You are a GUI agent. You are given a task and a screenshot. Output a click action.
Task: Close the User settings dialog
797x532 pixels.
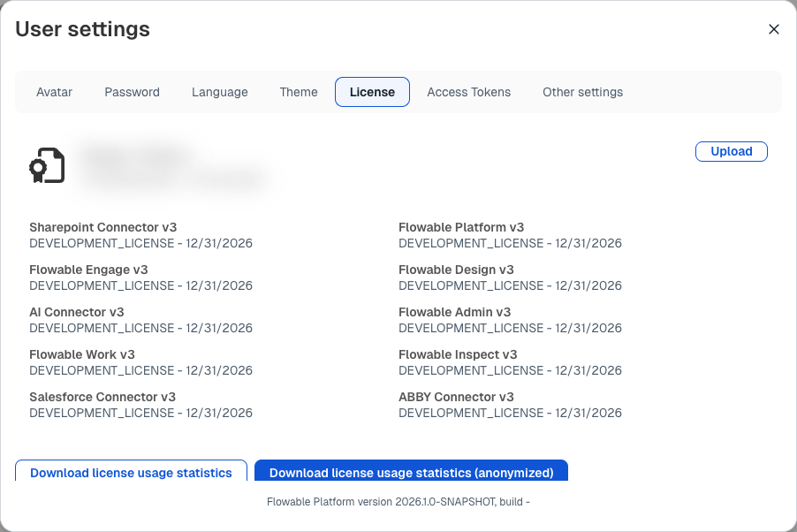tap(774, 29)
